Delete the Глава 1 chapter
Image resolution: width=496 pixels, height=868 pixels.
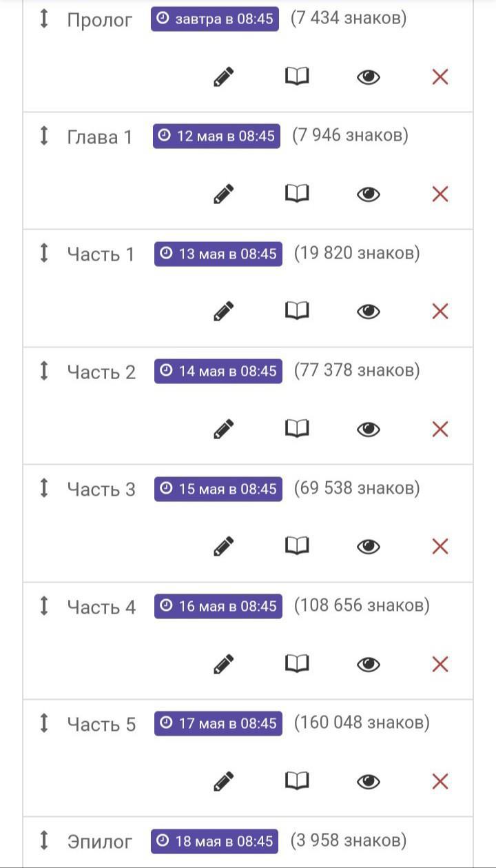pos(440,194)
